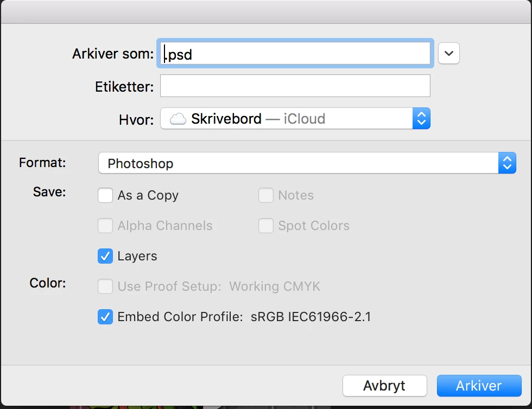Screen dimensions: 532x409
Task: Click the Arkiver som filename field
Action: point(295,53)
